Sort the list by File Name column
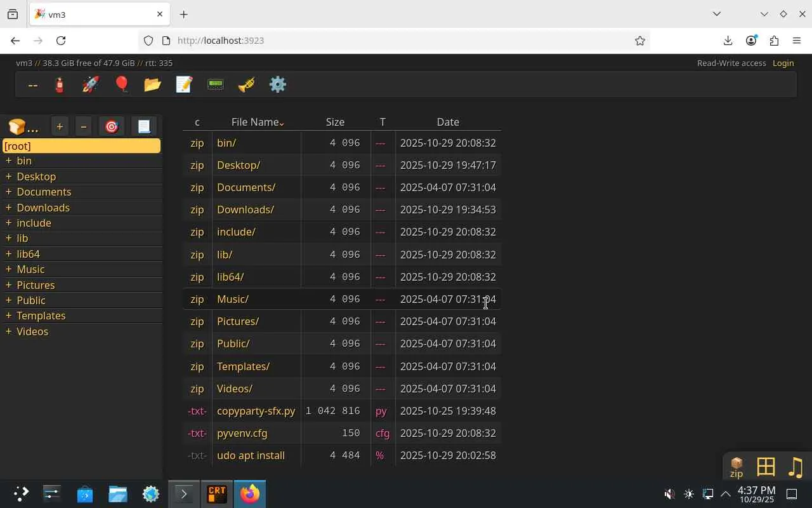Image resolution: width=812 pixels, height=508 pixels. 258,122
